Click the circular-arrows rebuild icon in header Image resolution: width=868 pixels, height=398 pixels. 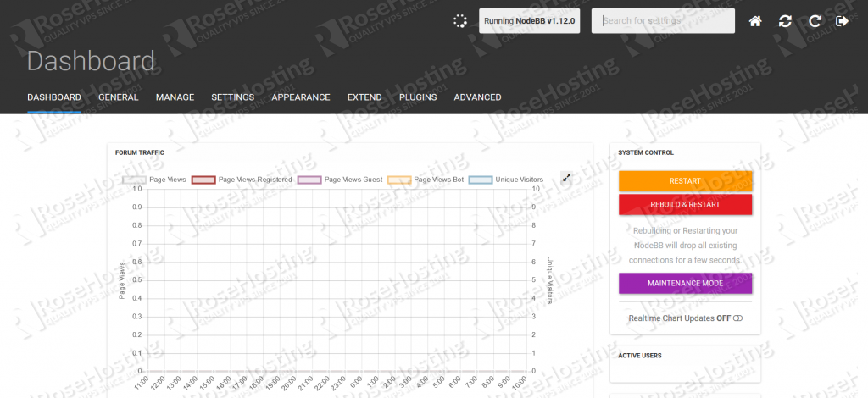point(785,21)
